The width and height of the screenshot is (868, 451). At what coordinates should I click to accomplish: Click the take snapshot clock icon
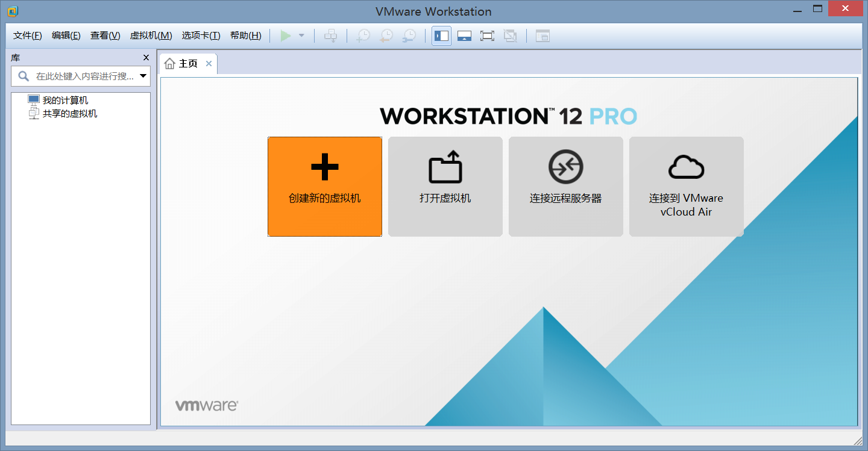(x=363, y=36)
